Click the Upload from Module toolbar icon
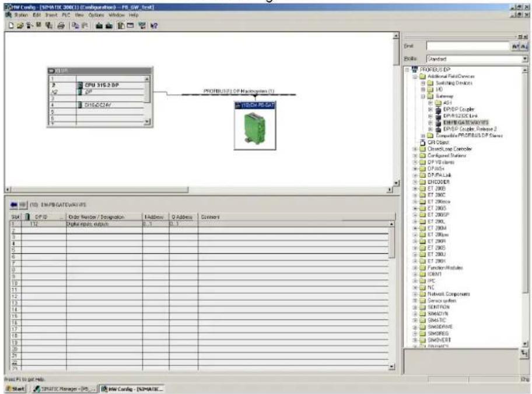The height and width of the screenshot is (394, 532). (x=109, y=26)
